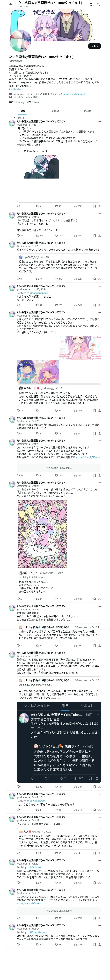Open the search icon in the header
Image resolution: width=110 pixels, height=980 pixels.
point(98,4)
